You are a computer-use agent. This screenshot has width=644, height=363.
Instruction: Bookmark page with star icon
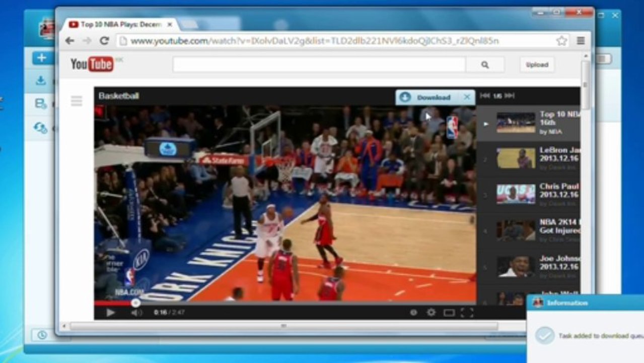pyautogui.click(x=561, y=41)
